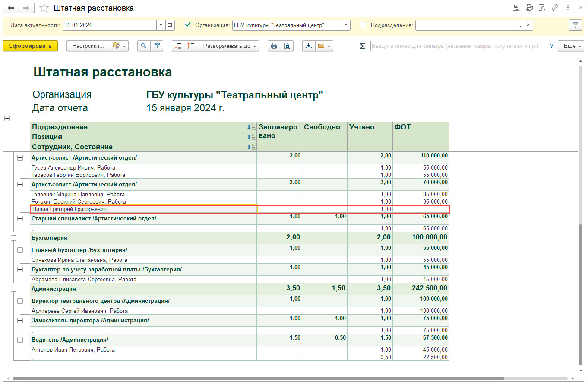Viewport: 588px width, 384px height.
Task: Select the Шилин Григорий Григорьевич row
Action: [x=240, y=209]
